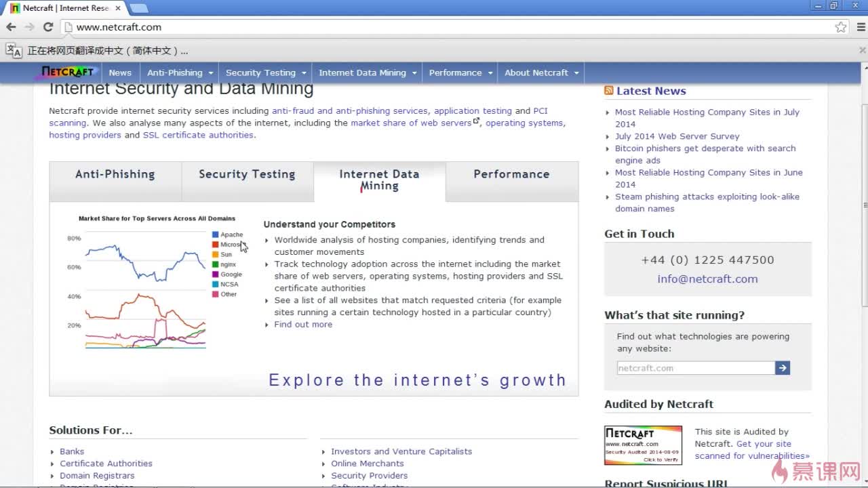Open the application testing link
The image size is (868, 488).
tap(473, 110)
